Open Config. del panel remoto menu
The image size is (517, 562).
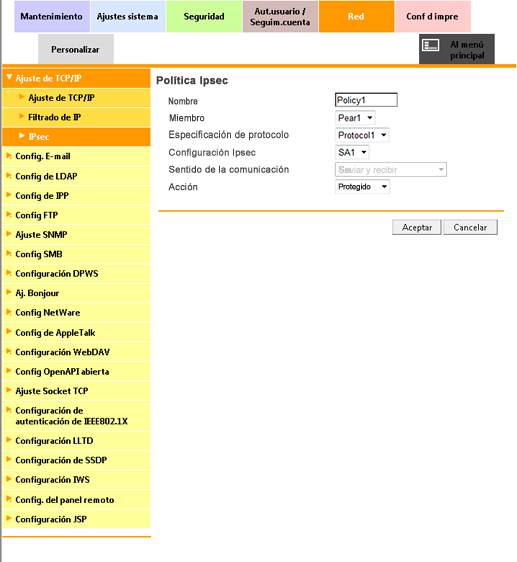(x=76, y=500)
